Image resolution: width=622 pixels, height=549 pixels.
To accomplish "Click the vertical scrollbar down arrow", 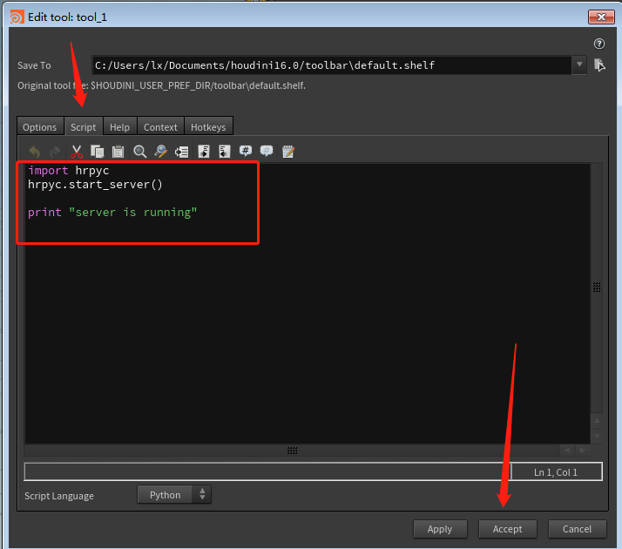I will (x=597, y=436).
